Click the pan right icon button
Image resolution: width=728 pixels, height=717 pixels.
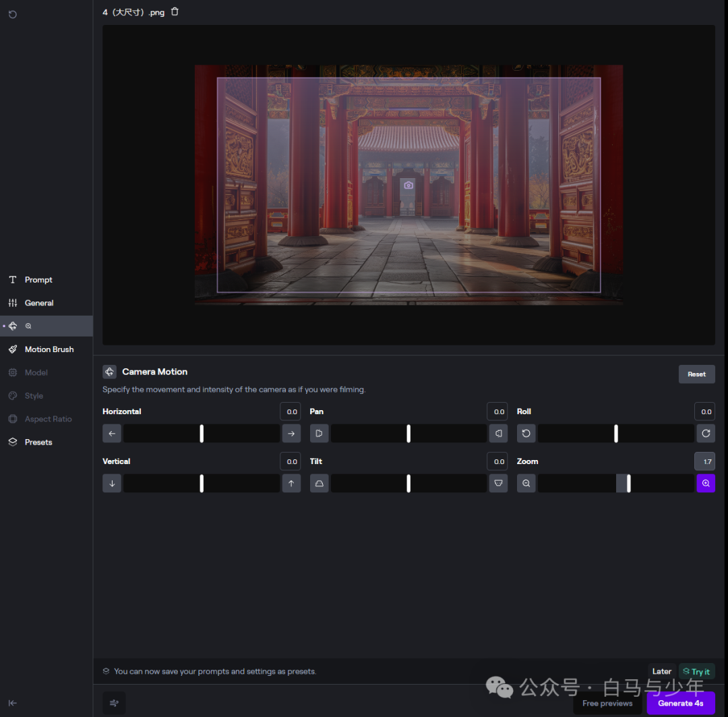click(x=498, y=433)
